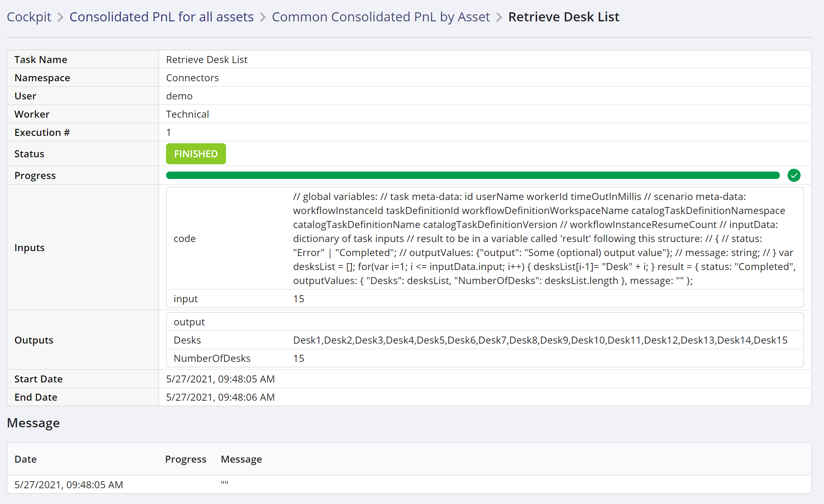Click the Progress column header in Message table
Viewport: 824px width, 504px height.
pyautogui.click(x=186, y=459)
